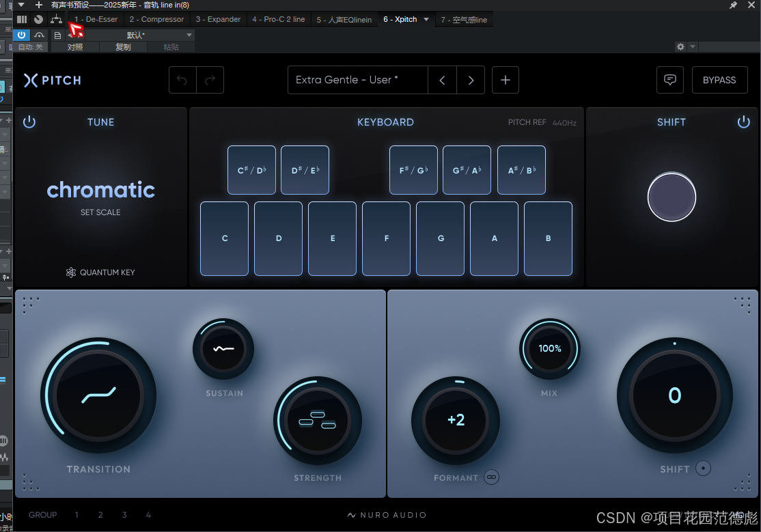Click the channel editor bars icon
The image size is (761, 532).
coord(22,19)
